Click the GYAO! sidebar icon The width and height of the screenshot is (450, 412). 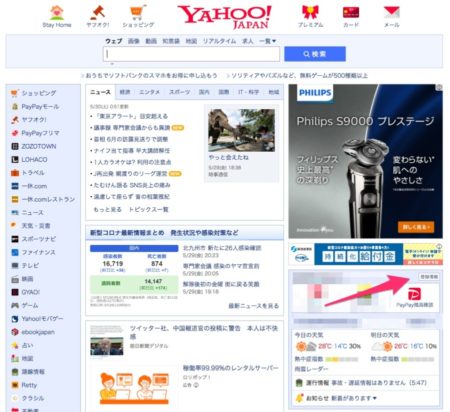pyautogui.click(x=15, y=292)
